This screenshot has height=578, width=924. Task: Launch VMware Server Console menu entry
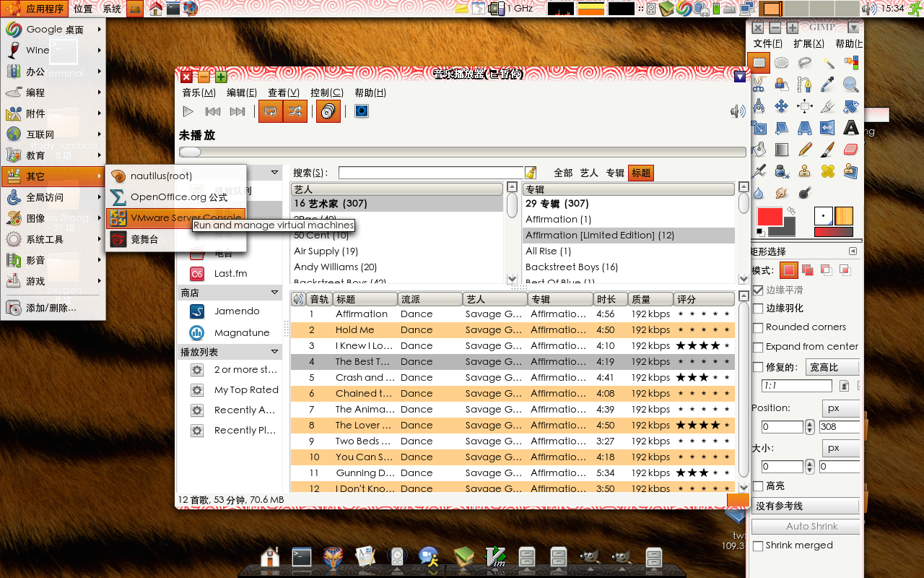coord(175,218)
